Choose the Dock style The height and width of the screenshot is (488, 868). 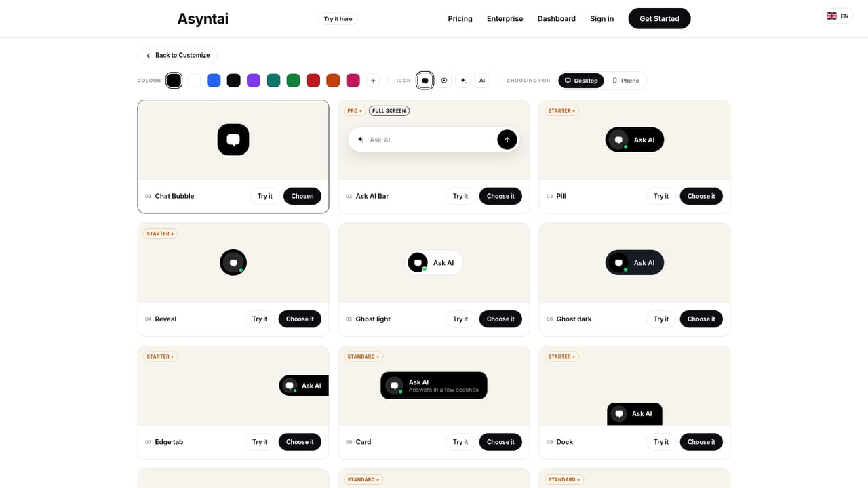[x=701, y=441]
